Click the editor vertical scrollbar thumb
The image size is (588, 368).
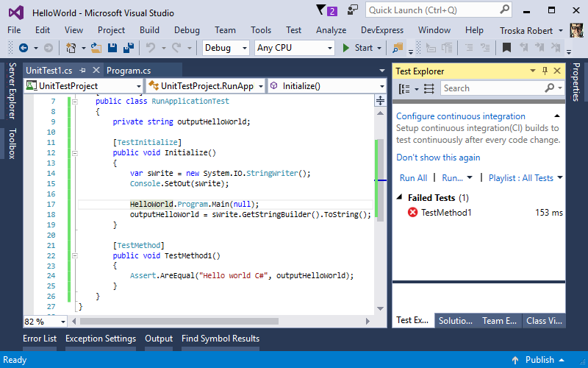coord(380,180)
